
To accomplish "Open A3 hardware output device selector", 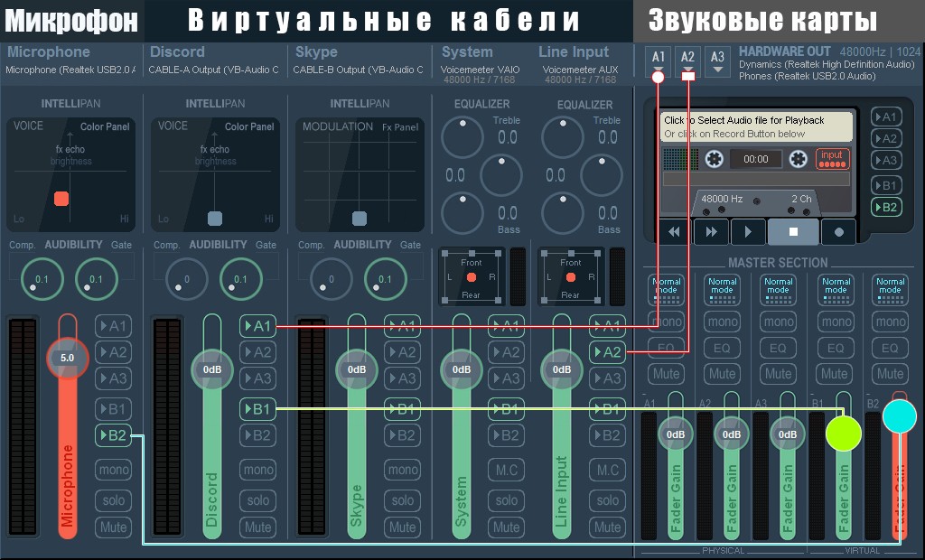I will pyautogui.click(x=716, y=61).
